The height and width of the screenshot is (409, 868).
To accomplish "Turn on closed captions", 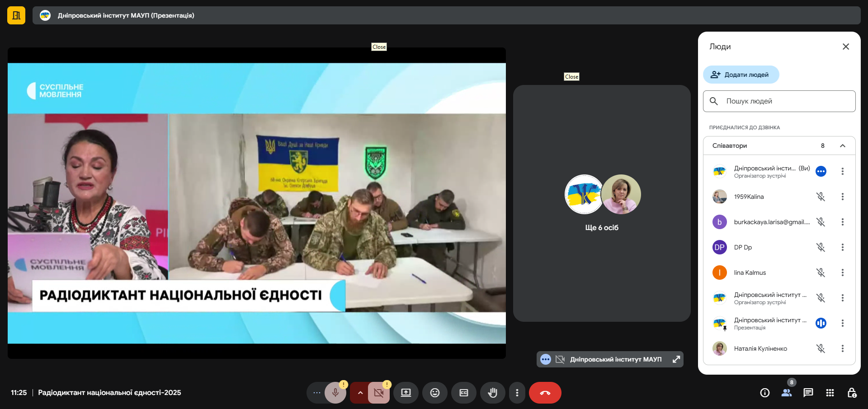I will (463, 393).
